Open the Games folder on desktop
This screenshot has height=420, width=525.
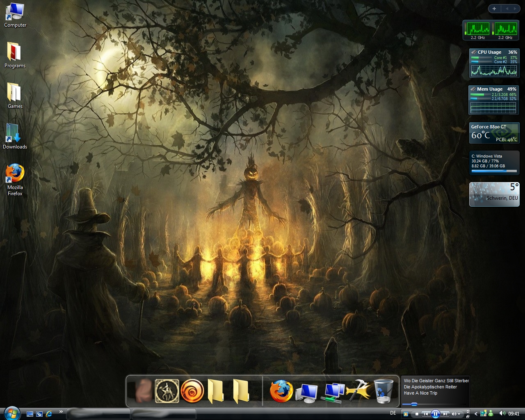tap(15, 95)
